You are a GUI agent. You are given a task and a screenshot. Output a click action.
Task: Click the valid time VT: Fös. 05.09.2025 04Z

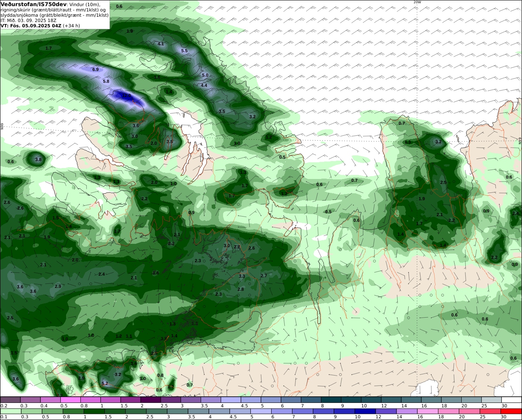tap(31, 25)
